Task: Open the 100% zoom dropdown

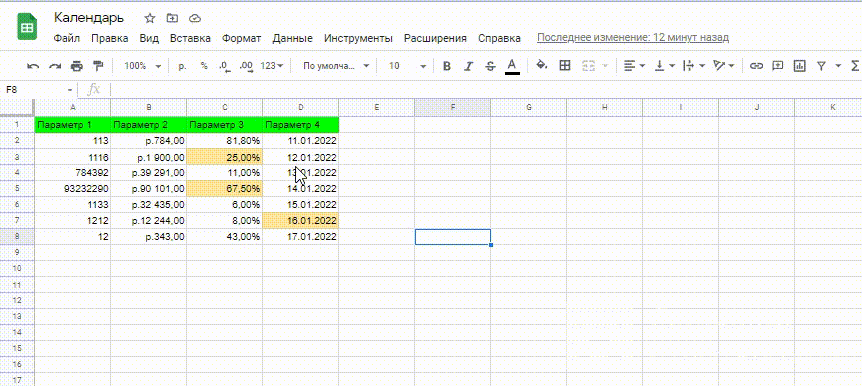Action: (142, 66)
